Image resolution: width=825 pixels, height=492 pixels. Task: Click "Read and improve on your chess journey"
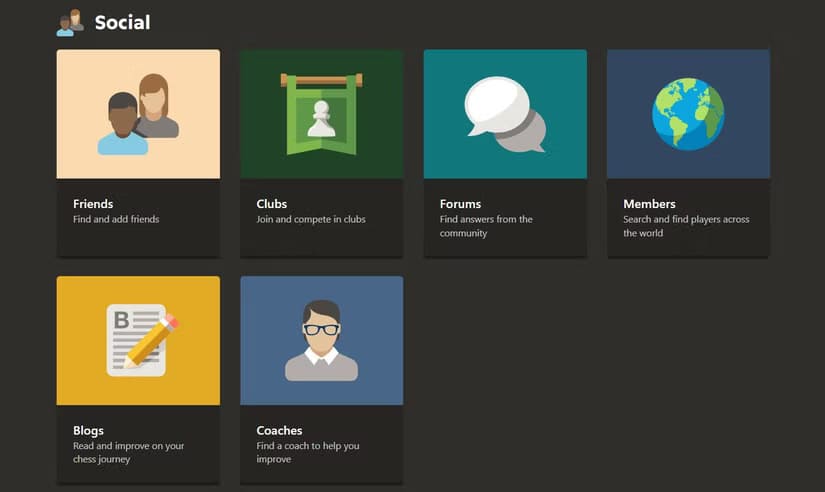[x=128, y=452]
